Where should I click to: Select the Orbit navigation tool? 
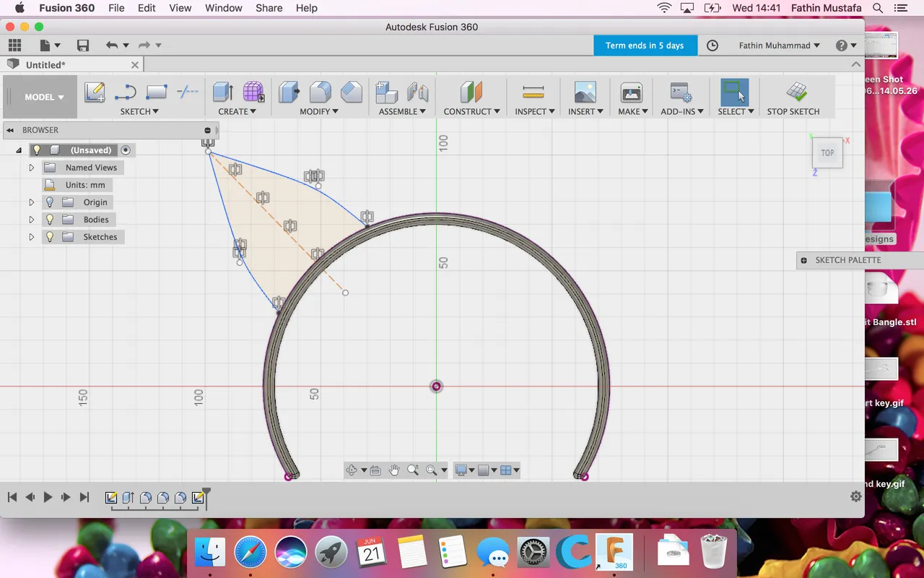click(x=352, y=470)
